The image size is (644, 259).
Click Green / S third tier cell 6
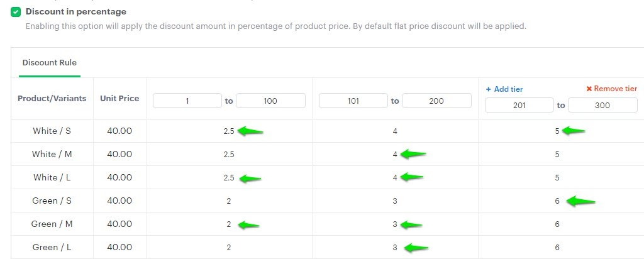557,201
